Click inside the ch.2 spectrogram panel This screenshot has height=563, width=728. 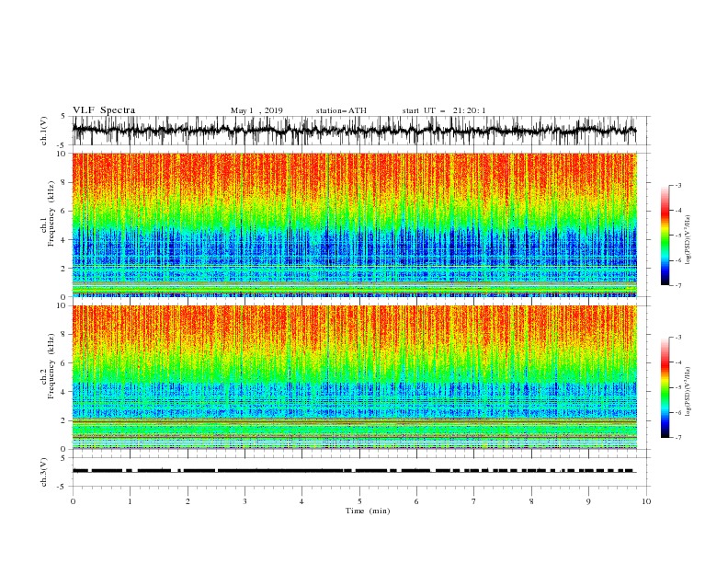(355, 377)
